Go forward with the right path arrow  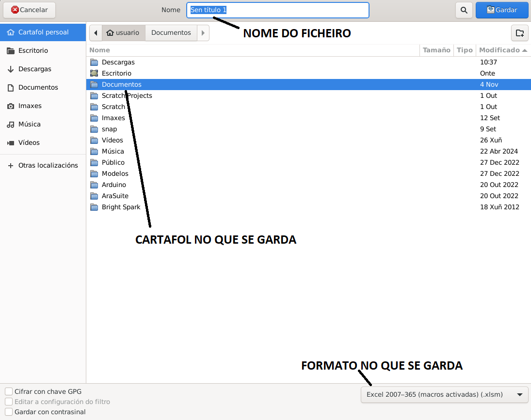tap(203, 33)
